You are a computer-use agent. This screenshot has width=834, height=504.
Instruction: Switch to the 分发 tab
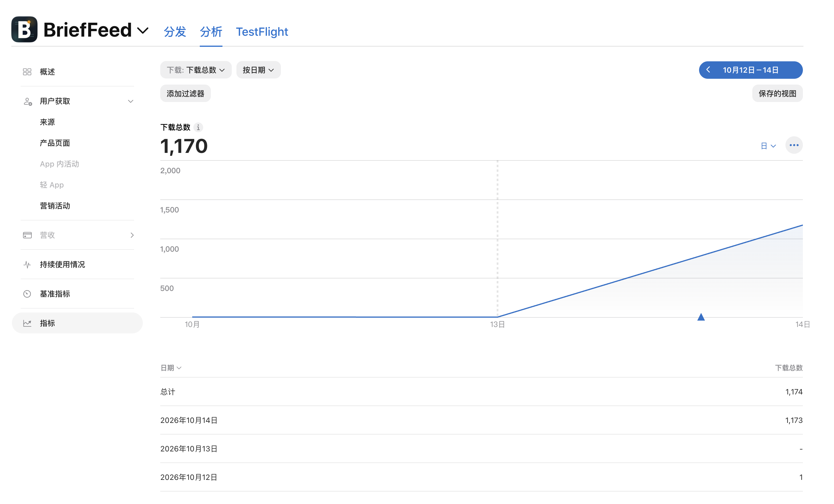click(x=175, y=32)
